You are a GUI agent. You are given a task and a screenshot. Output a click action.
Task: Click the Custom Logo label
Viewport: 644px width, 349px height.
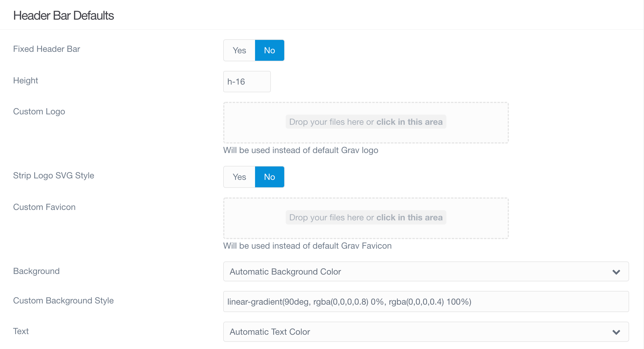[x=39, y=112]
